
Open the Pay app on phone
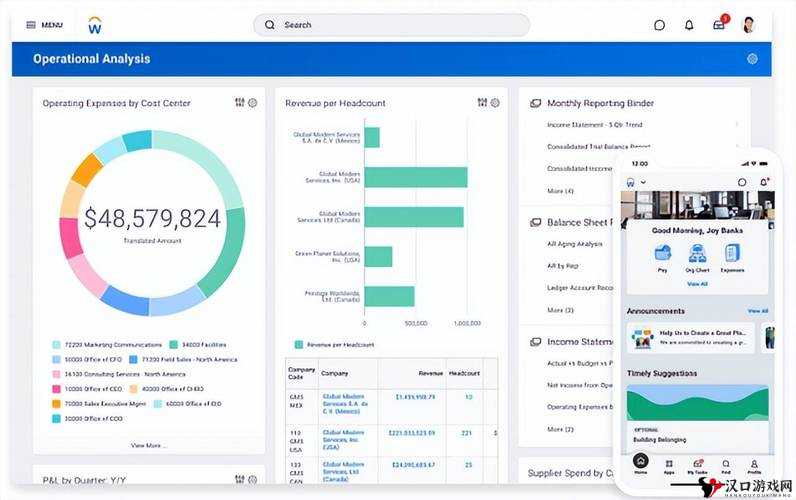point(662,258)
